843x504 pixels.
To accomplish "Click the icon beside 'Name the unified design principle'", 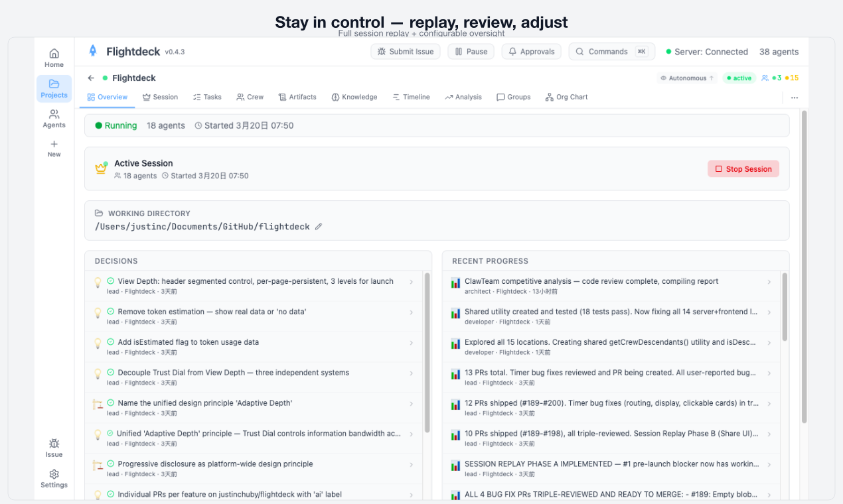I will coord(98,404).
